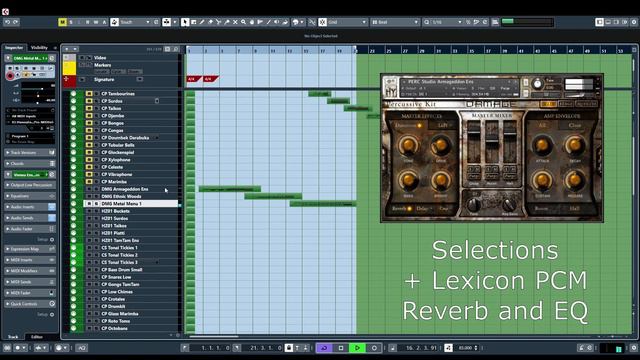Viewport: 640px width, 360px height.
Task: Expand the Expression Map inspector section
Action: pyautogui.click(x=30, y=249)
